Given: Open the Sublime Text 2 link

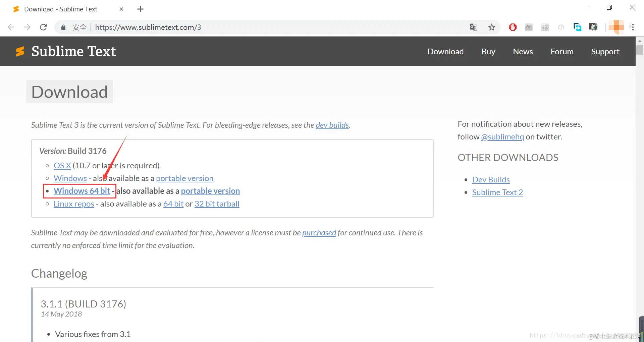Looking at the screenshot, I should pyautogui.click(x=497, y=192).
